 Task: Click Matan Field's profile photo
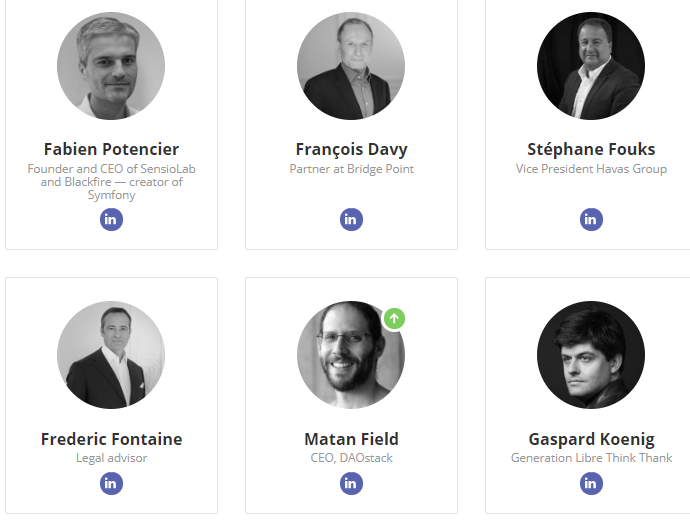[x=351, y=355]
